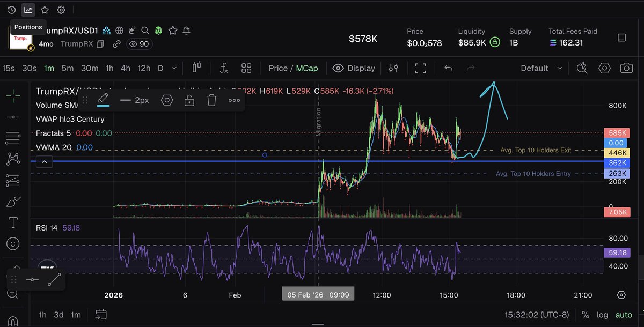Image resolution: width=644 pixels, height=327 pixels.
Task: Select the 15s timeframe
Action: point(9,68)
